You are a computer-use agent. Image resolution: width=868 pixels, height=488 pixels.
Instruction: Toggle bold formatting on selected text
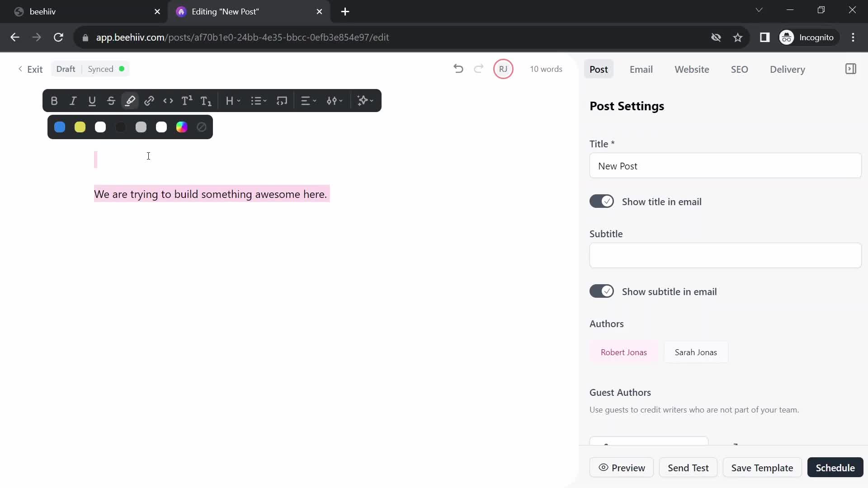54,101
